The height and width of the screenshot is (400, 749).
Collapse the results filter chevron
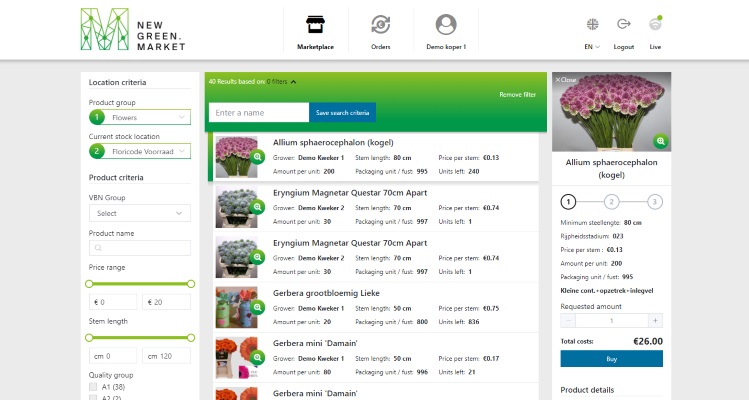(x=293, y=82)
